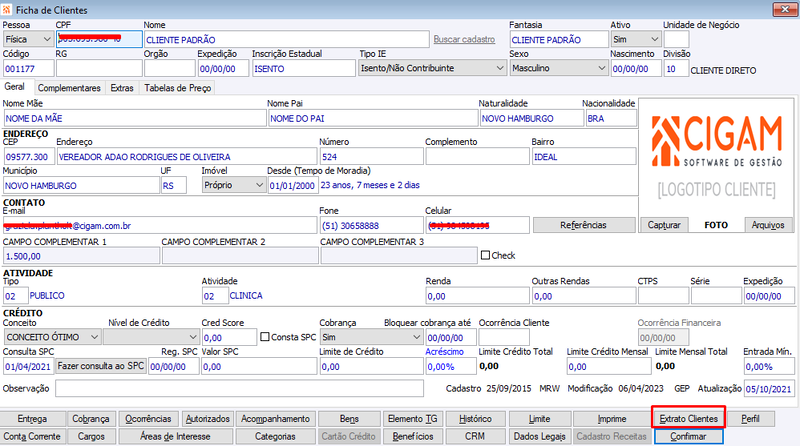Open the Pessoa dropdown

pyautogui.click(x=28, y=39)
